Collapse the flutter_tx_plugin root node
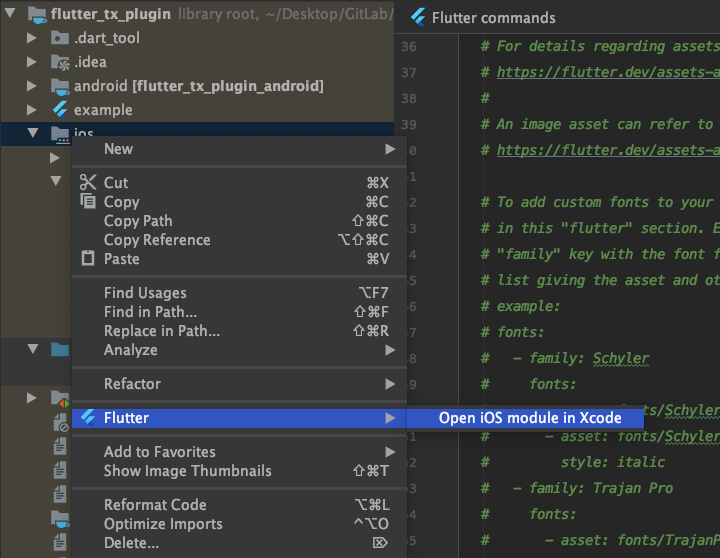 coord(10,13)
